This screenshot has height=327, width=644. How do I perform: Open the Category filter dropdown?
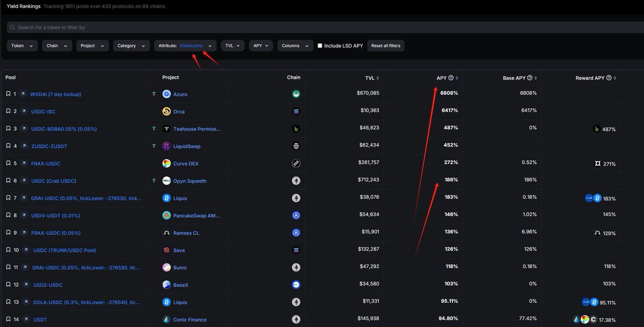(x=131, y=46)
